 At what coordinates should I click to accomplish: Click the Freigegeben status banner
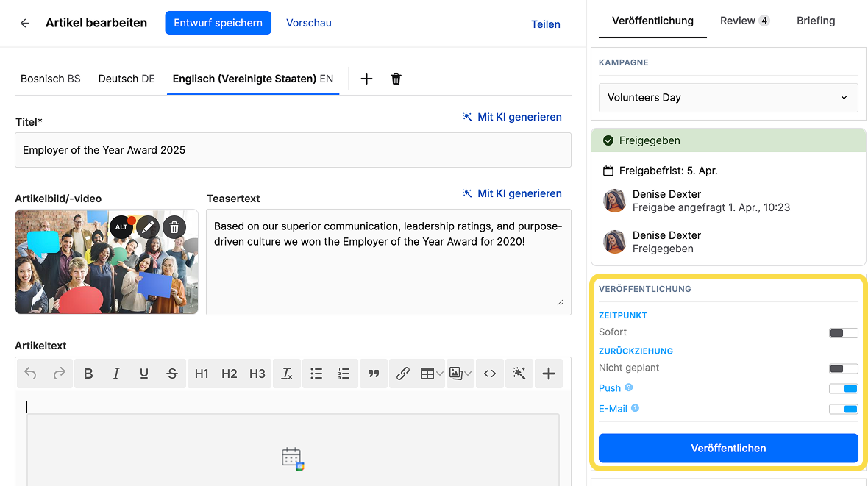pos(728,140)
